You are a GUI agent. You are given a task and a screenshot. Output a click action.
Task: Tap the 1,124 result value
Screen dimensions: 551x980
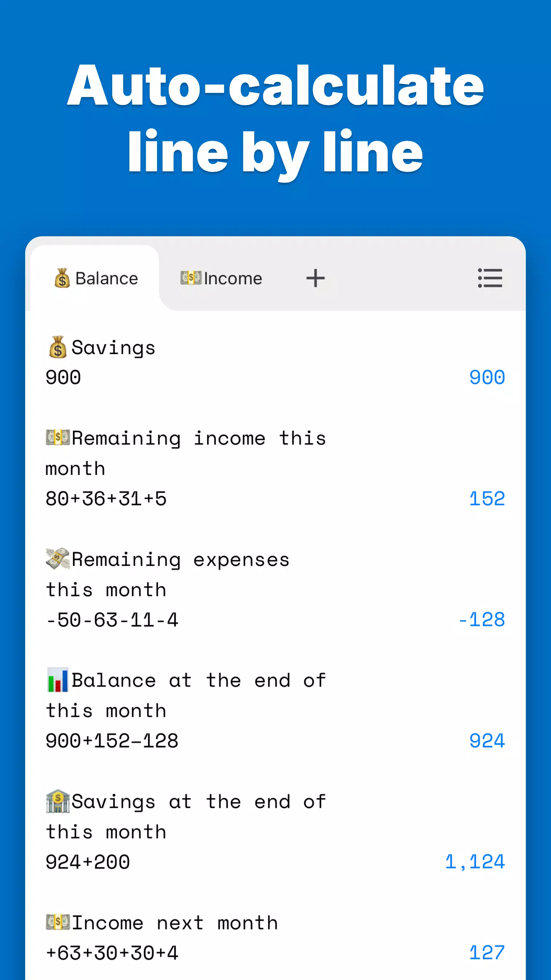click(475, 862)
